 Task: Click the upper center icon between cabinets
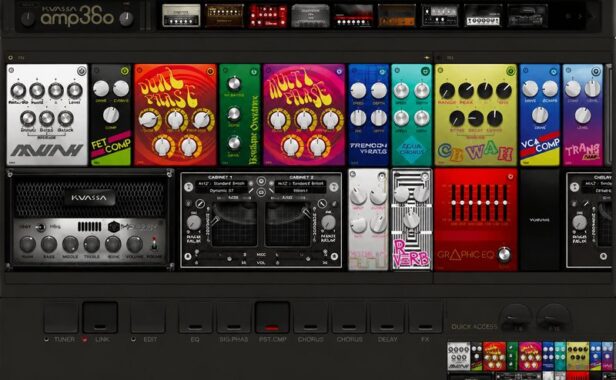[261, 181]
